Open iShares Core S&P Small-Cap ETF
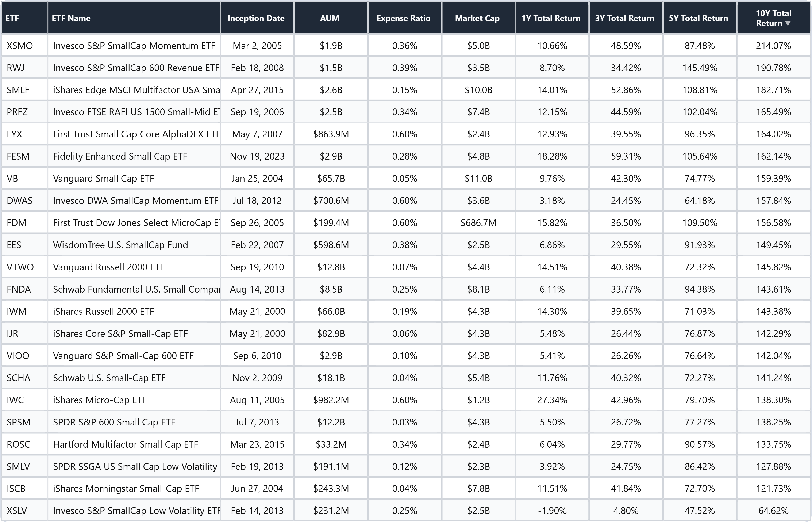 pyautogui.click(x=120, y=333)
